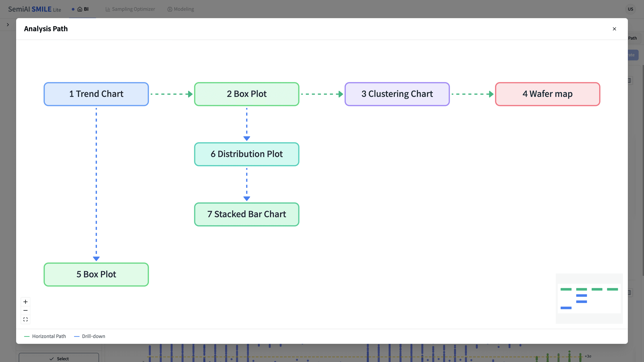Zoom out the flow diagram
This screenshot has height=362, width=644.
[25, 311]
